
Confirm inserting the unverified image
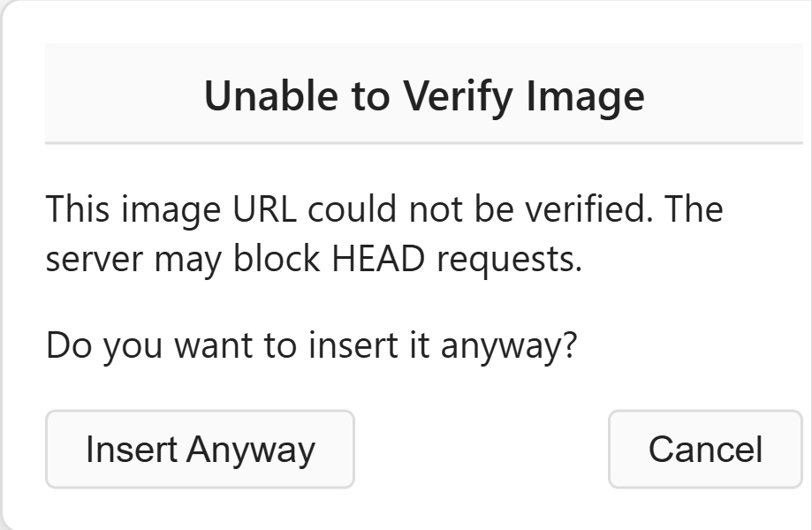[x=200, y=449]
